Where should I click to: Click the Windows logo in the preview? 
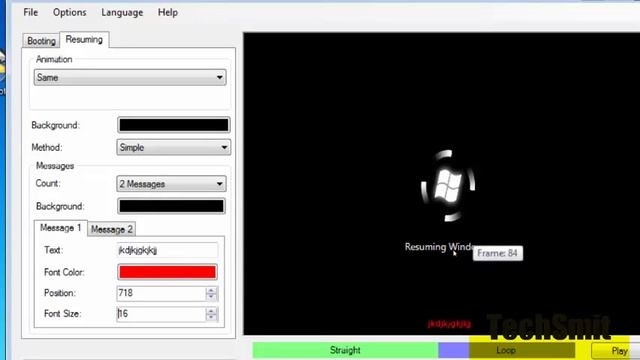tap(448, 186)
